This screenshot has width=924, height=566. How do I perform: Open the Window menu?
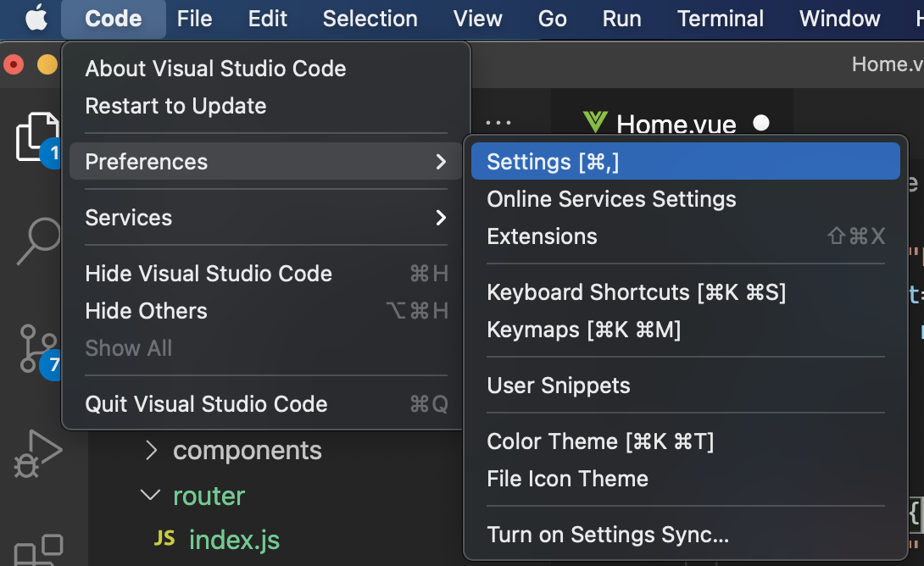[840, 19]
